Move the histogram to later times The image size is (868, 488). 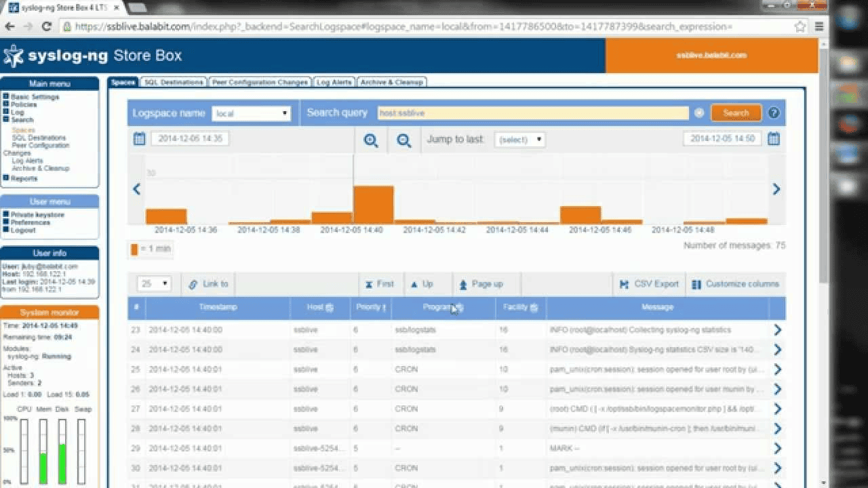pos(776,189)
